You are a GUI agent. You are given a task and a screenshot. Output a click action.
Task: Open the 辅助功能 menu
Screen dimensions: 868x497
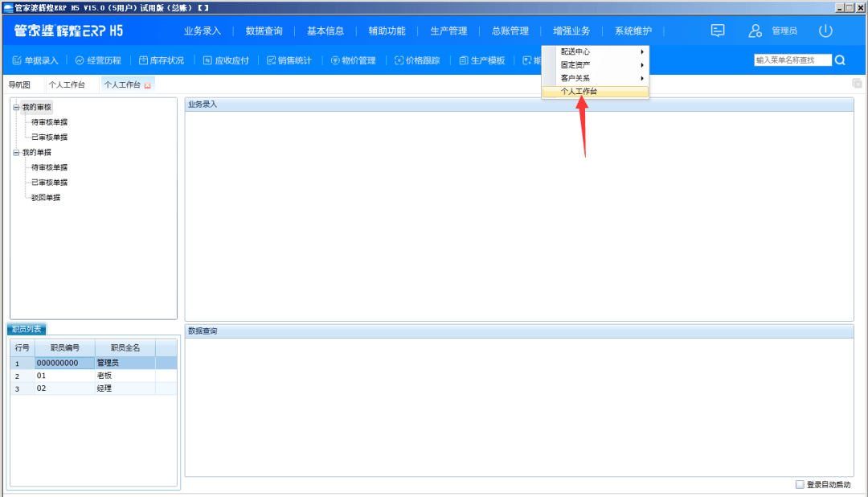pos(387,31)
